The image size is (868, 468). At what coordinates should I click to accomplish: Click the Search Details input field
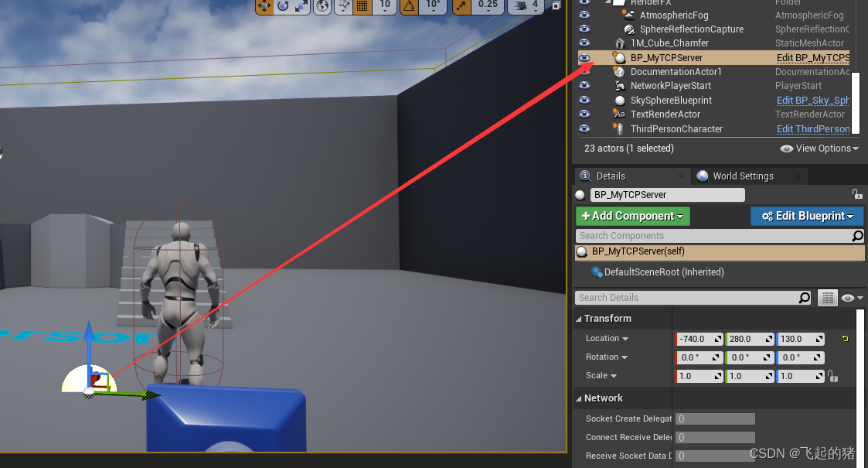pyautogui.click(x=688, y=297)
